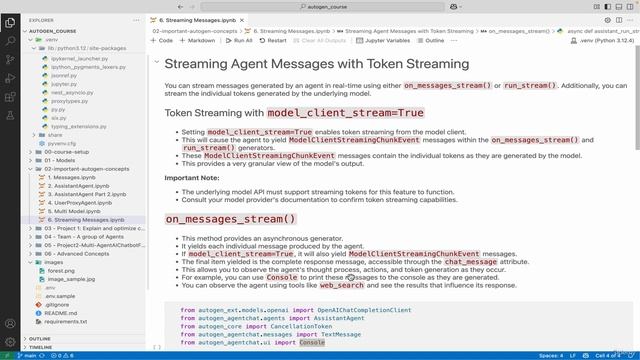The height and width of the screenshot is (360, 640).
Task: Open the Extensions view
Action: (x=10, y=97)
